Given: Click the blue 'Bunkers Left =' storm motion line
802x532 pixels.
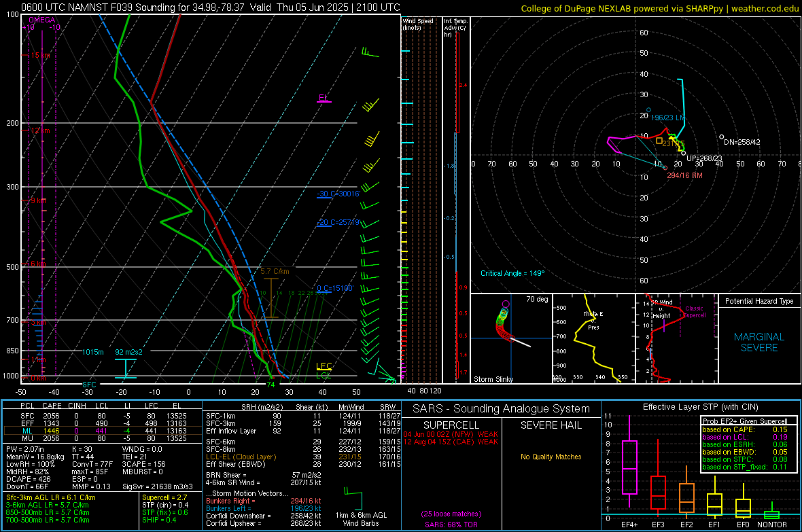Looking at the screenshot, I should (x=264, y=508).
